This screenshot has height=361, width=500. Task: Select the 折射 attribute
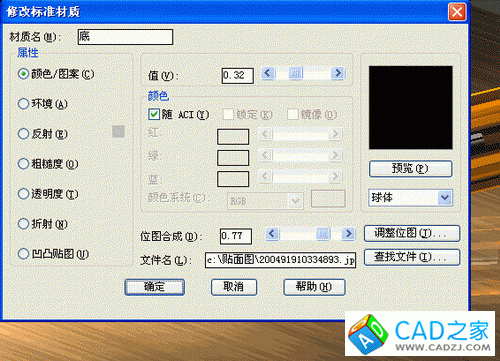pyautogui.click(x=23, y=224)
